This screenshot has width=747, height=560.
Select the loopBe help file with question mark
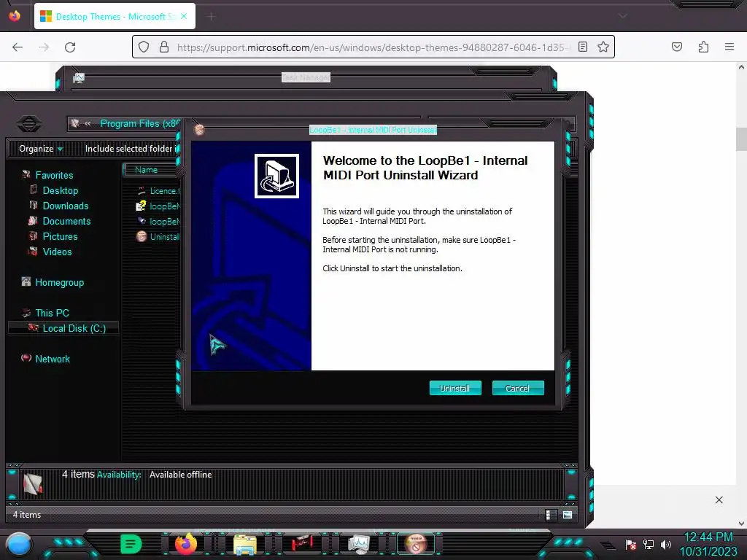click(158, 206)
